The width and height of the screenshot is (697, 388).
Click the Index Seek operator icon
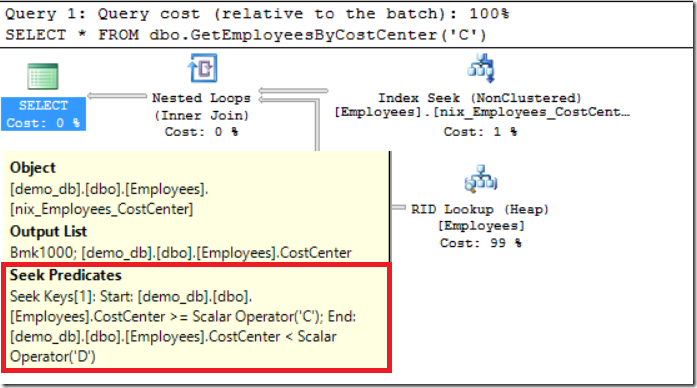tap(481, 68)
